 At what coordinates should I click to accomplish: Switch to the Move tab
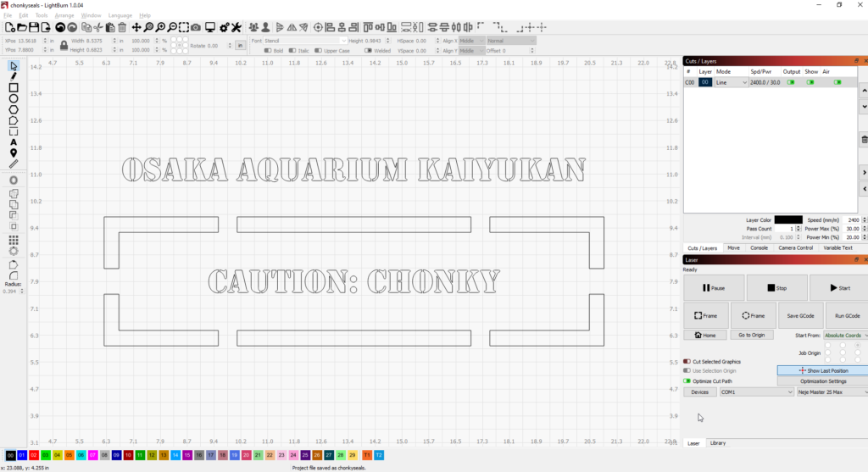[733, 248]
